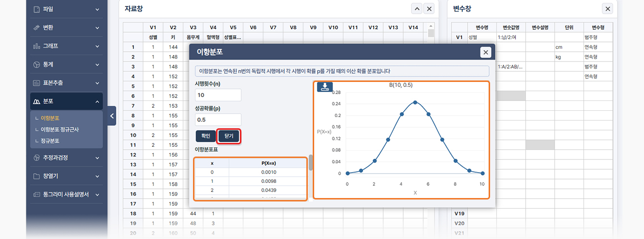Open the 통계 menu section
Image resolution: width=644 pixels, height=239 pixels.
point(66,64)
